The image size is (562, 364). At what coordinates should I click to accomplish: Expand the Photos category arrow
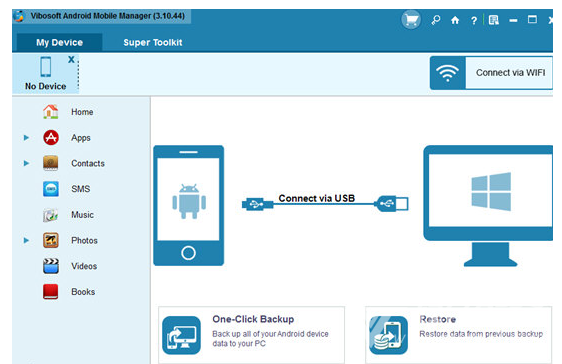coord(26,240)
